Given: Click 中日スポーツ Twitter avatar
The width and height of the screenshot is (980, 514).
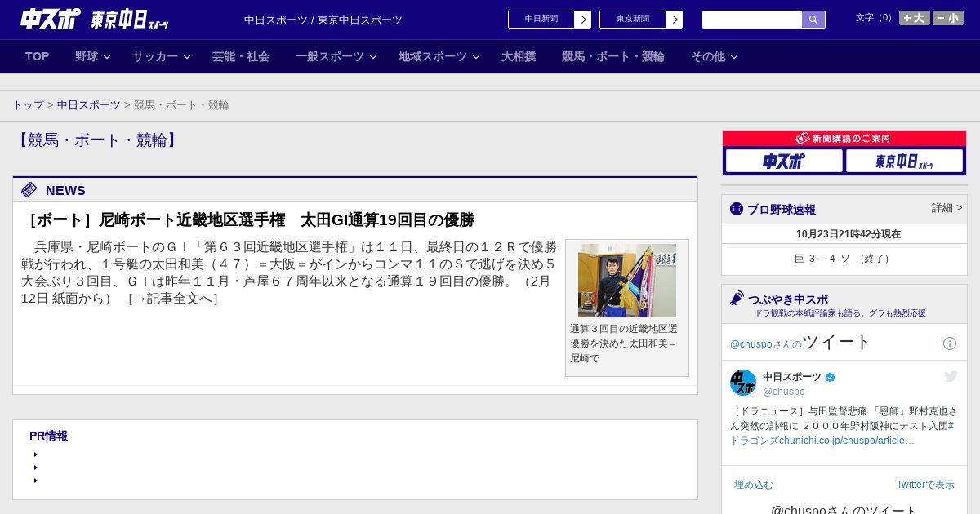Looking at the screenshot, I should [x=743, y=383].
